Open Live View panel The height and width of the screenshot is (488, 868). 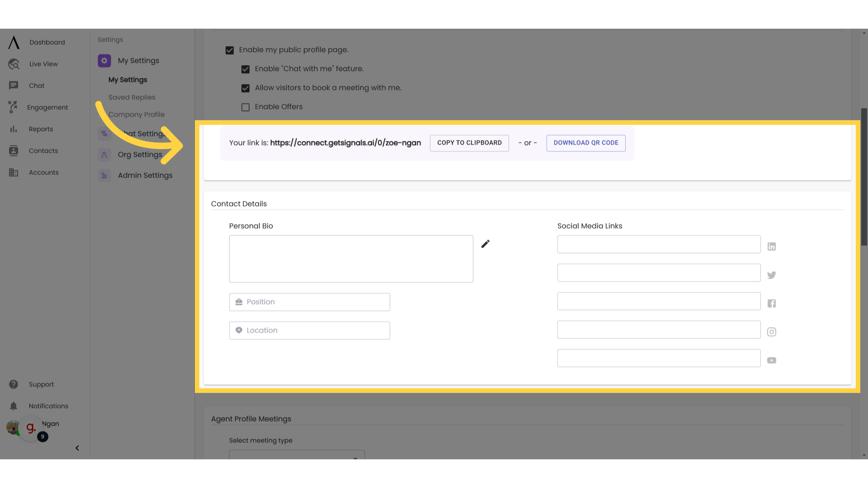(43, 64)
